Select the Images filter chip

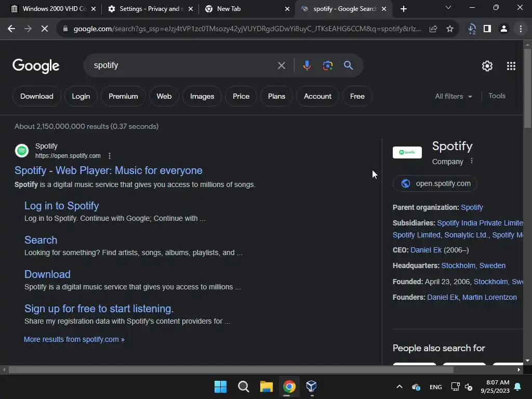[202, 96]
